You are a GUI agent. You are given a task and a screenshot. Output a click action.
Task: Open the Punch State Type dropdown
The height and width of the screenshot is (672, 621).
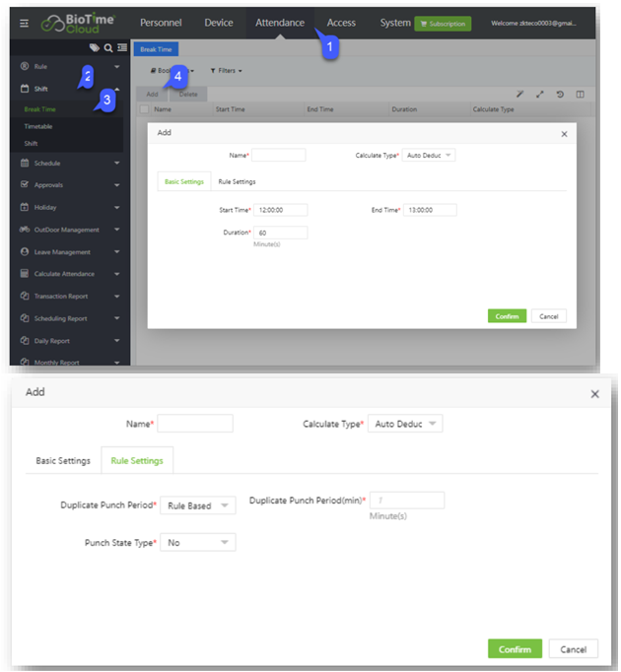pyautogui.click(x=198, y=542)
